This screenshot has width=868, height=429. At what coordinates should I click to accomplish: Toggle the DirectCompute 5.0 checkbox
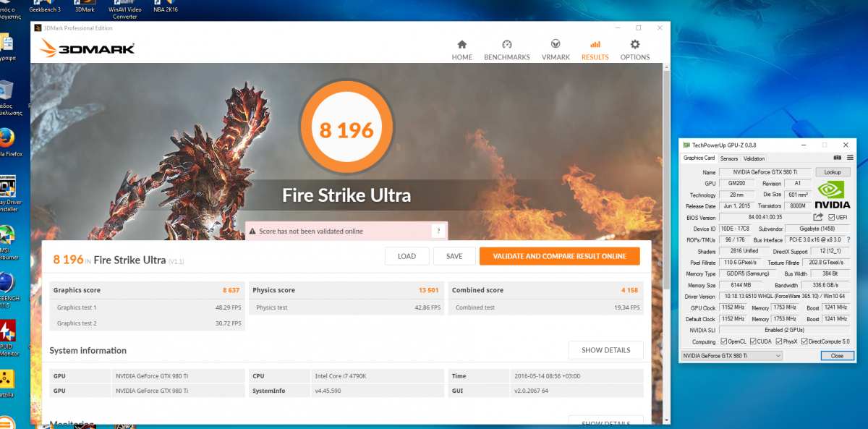805,341
